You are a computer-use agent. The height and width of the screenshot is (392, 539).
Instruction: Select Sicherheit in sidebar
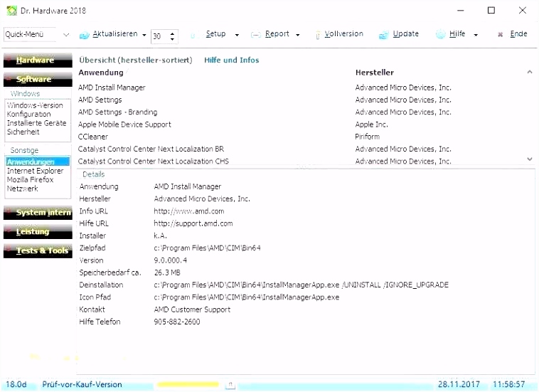pyautogui.click(x=23, y=132)
